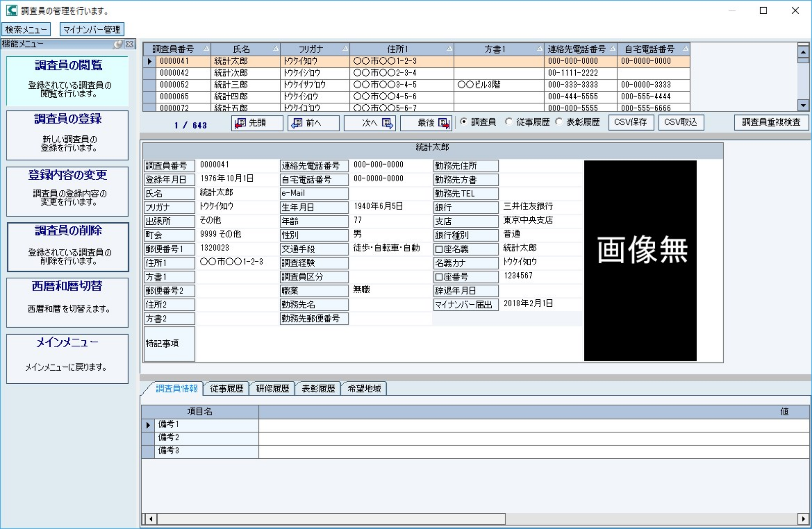812x529 pixels.
Task: Sort by 自宅電話番号 column header
Action: [x=654, y=49]
